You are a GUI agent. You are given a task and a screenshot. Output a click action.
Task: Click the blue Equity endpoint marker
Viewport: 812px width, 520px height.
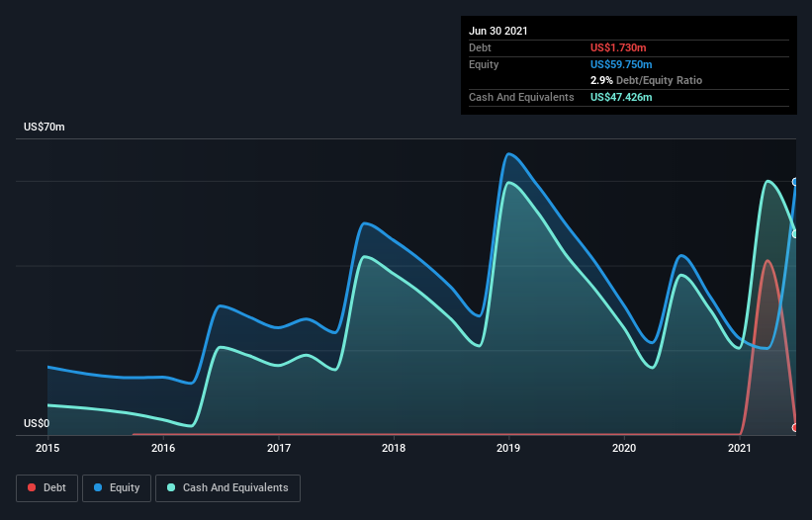click(795, 182)
